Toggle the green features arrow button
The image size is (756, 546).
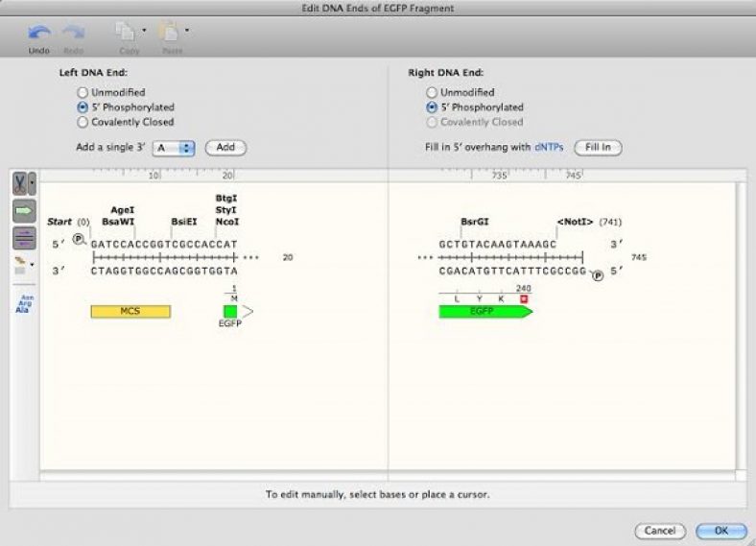pyautogui.click(x=24, y=211)
